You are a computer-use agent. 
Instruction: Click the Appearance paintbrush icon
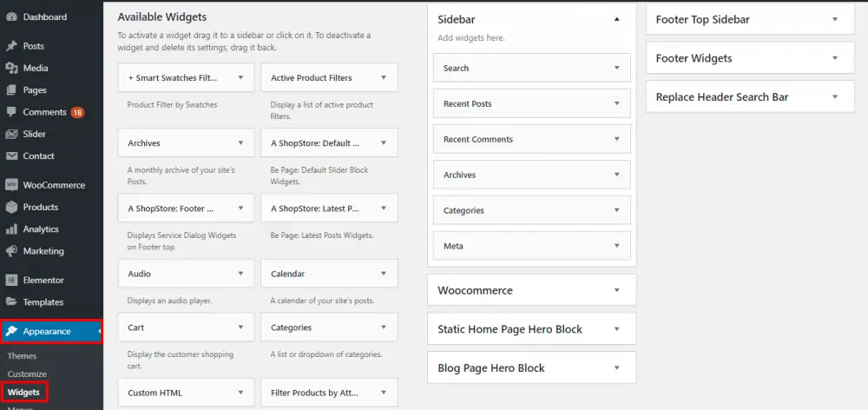point(11,331)
